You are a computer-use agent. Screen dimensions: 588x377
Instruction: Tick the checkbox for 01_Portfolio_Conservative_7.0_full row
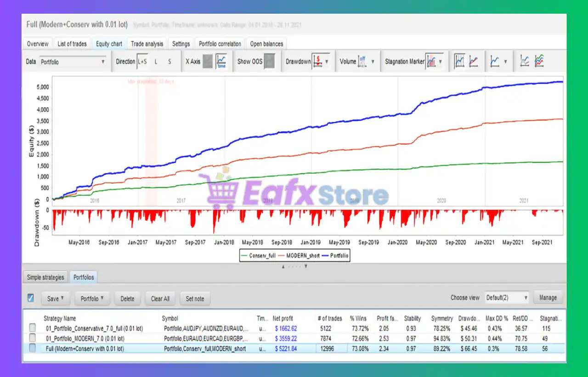coord(33,328)
